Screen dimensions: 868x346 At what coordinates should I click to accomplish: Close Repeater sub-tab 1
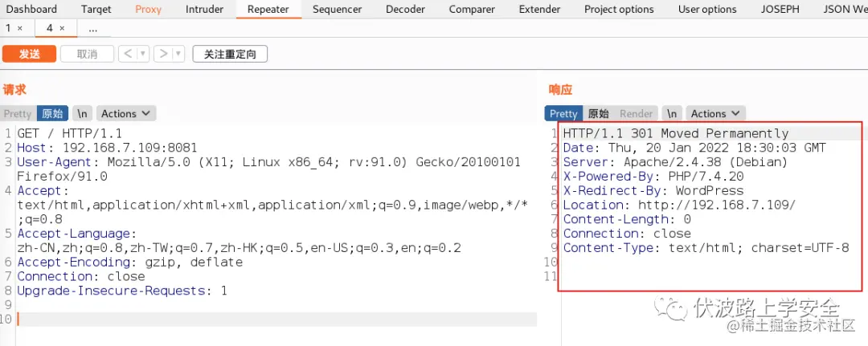click(20, 28)
